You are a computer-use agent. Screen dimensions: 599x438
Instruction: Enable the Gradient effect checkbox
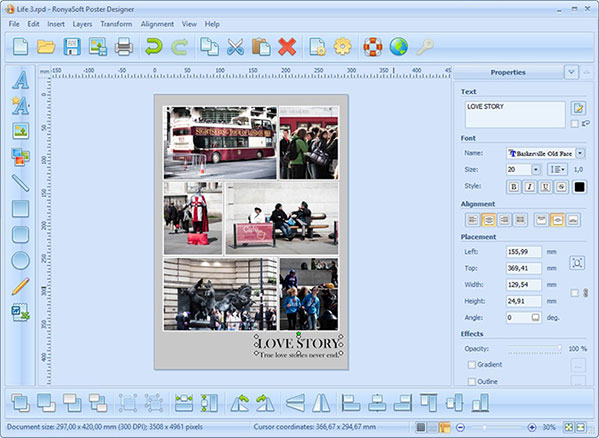pos(472,365)
